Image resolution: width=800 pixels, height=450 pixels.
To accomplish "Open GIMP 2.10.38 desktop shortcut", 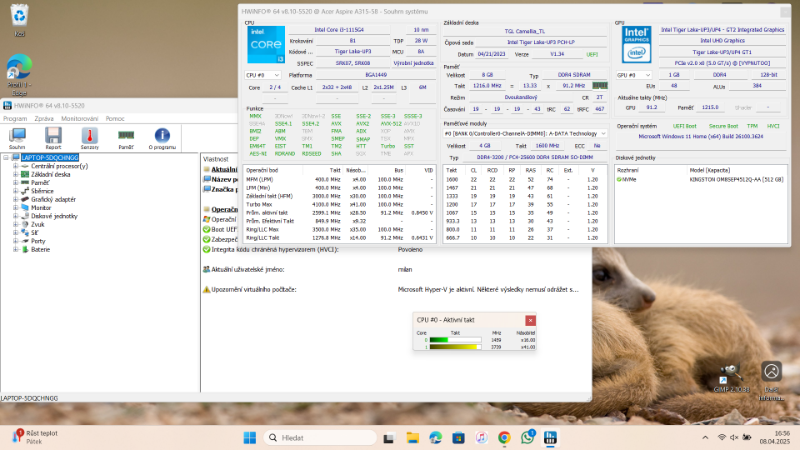I will tap(731, 378).
